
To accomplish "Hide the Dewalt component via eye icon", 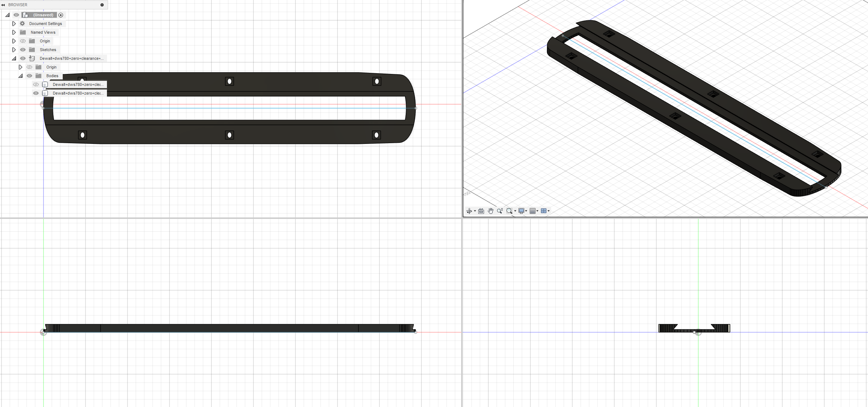I will 23,58.
